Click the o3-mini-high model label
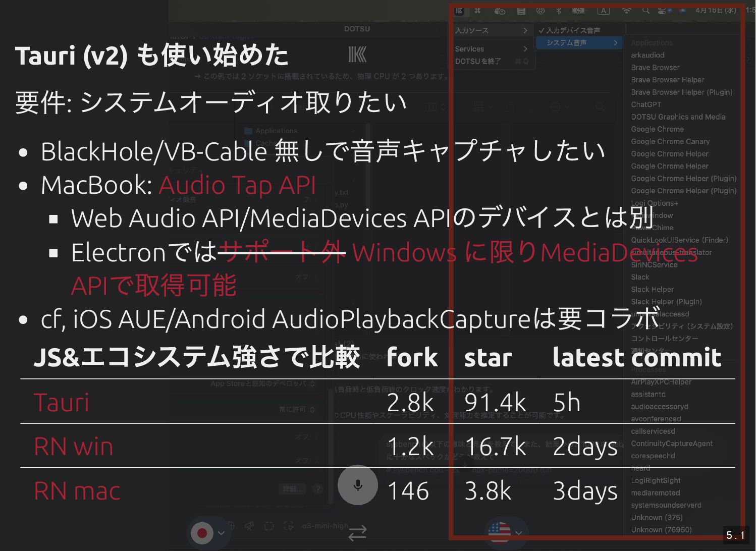 tap(325, 526)
